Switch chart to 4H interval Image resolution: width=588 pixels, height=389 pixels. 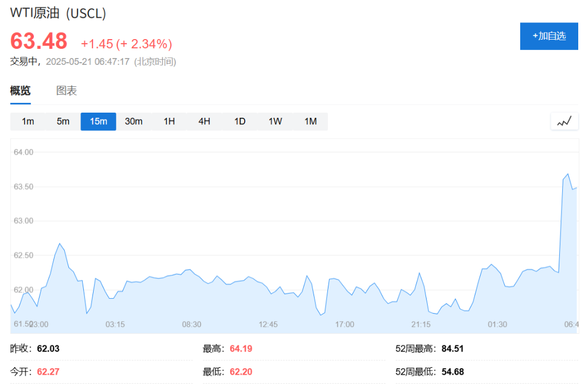click(x=204, y=122)
